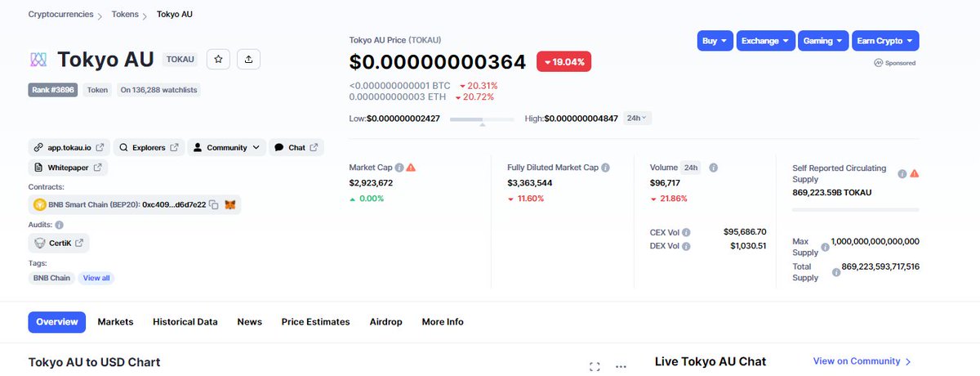Click the Cryptocurrencies breadcrumb
Screen dimensions: 980x376
[x=60, y=15]
